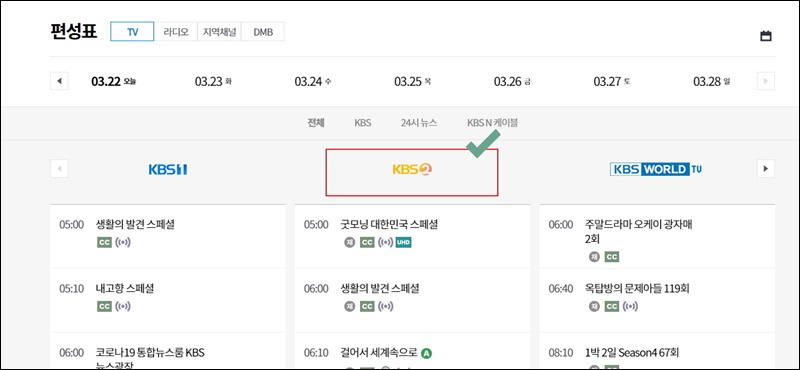Viewport: 800px width, 370px height.
Task: Show previous channels with left channel arrow
Action: pyautogui.click(x=59, y=168)
